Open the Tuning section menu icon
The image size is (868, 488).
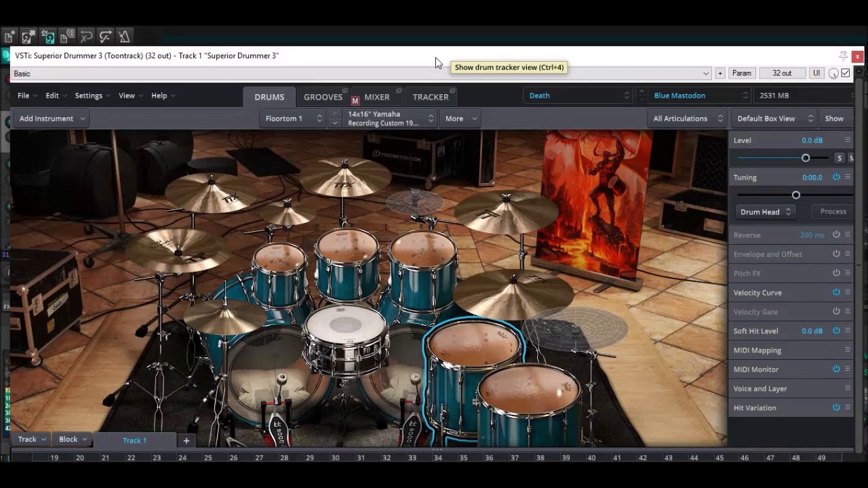pyautogui.click(x=848, y=177)
